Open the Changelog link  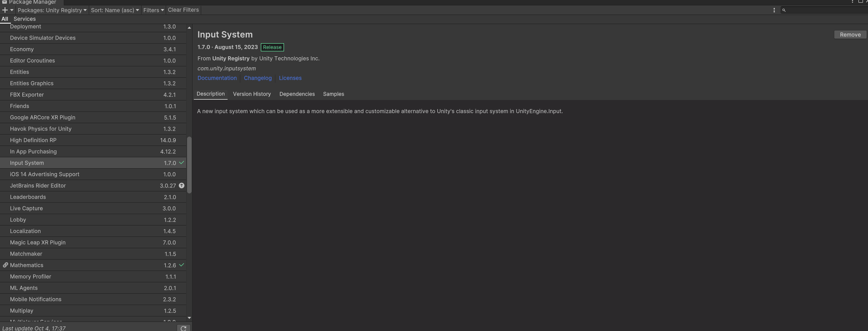point(258,78)
